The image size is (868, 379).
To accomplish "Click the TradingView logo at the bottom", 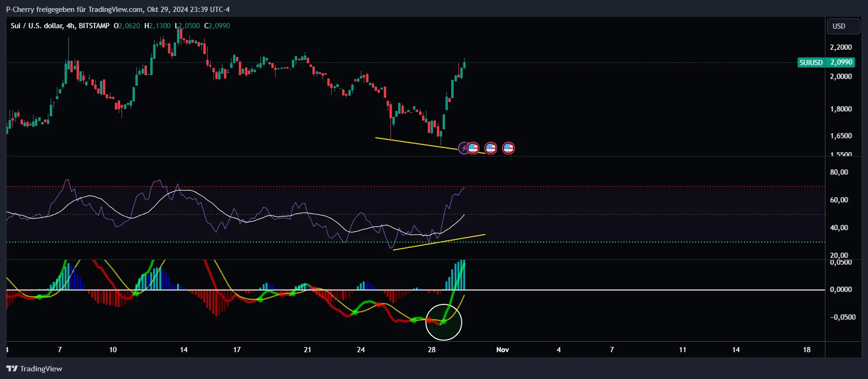I will click(34, 368).
